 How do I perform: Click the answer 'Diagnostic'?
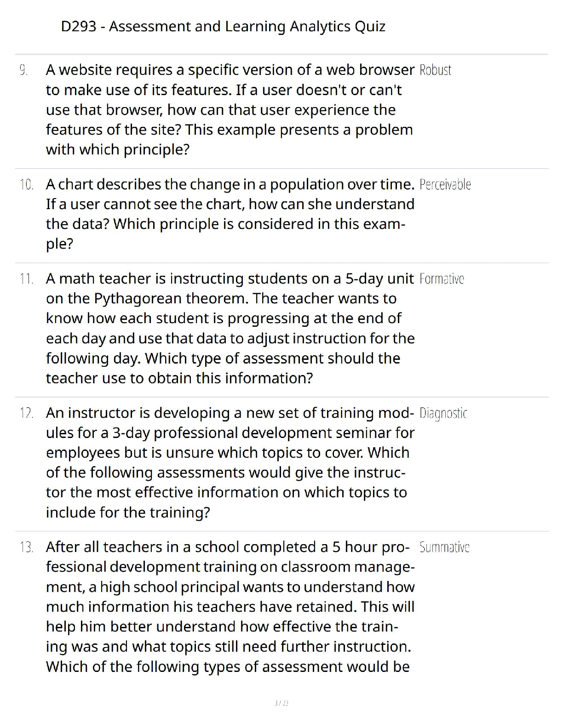443,413
